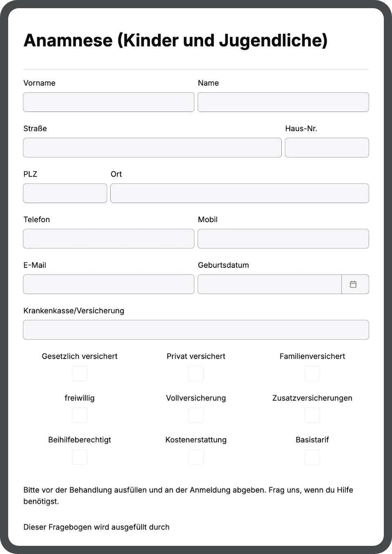Click the Mobil input field
The image size is (392, 554).
[x=283, y=239]
